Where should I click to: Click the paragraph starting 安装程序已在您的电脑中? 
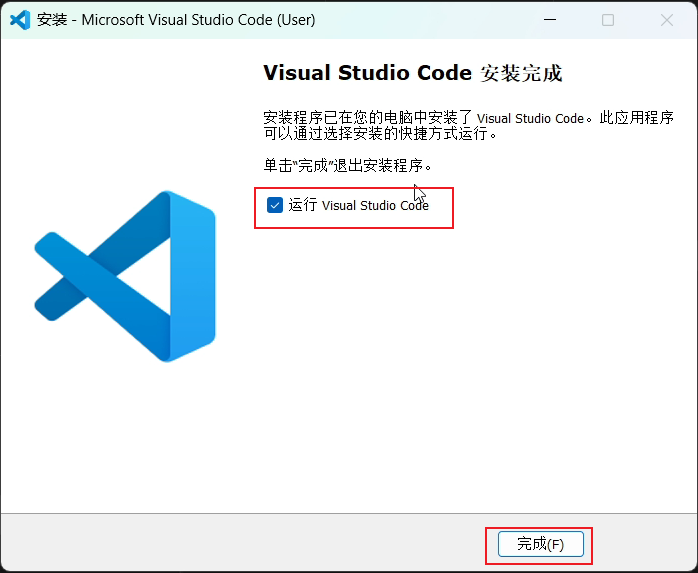[x=468, y=126]
